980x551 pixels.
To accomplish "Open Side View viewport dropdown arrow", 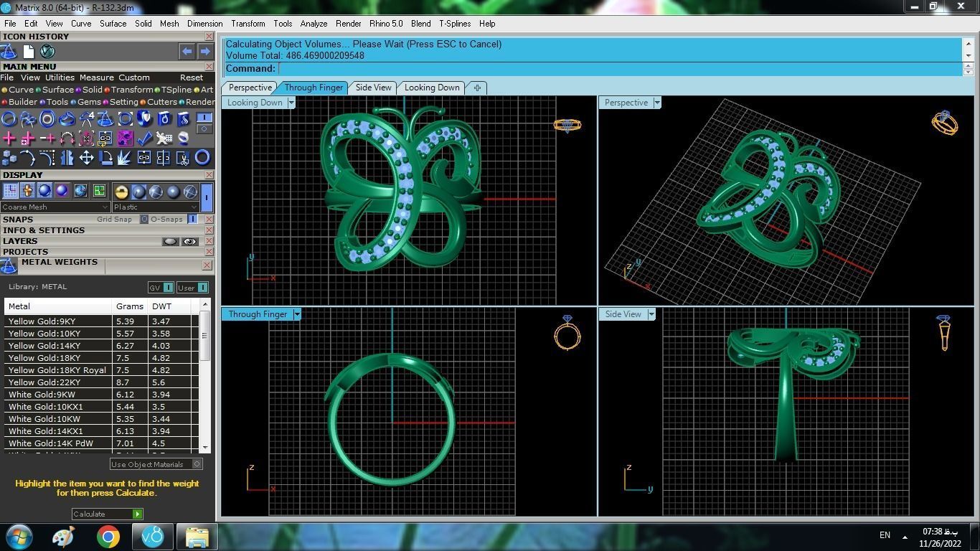I will (x=651, y=314).
